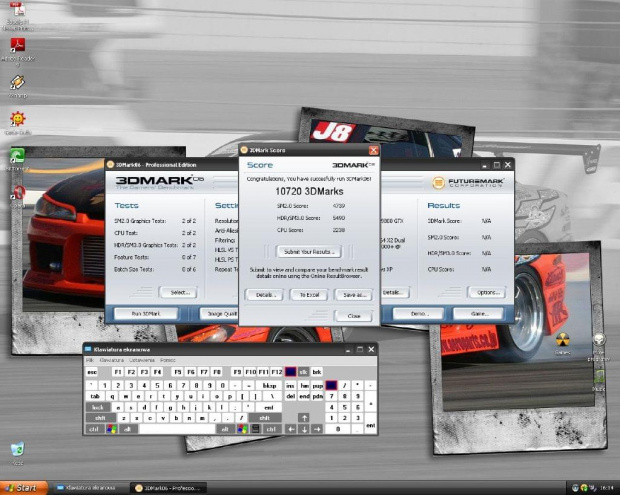Open the Klawiatura menu

(112, 360)
